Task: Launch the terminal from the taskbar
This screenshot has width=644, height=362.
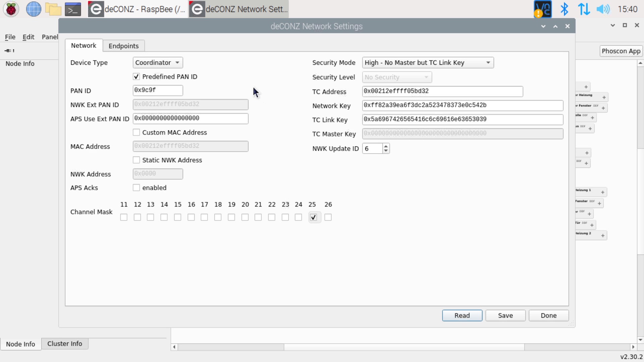Action: pos(73,9)
